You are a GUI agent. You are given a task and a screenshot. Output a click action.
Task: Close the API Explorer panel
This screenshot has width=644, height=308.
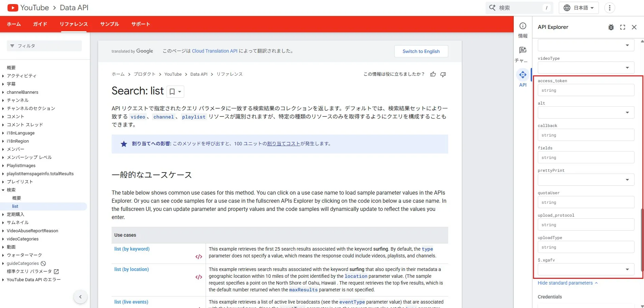point(634,27)
